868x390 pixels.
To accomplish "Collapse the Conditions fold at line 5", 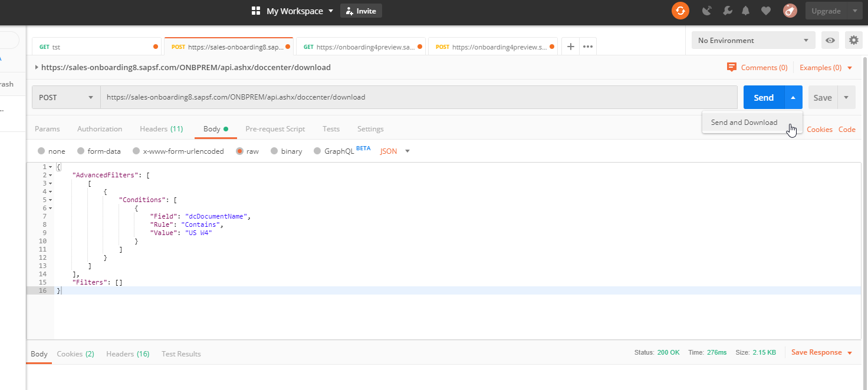I will 51,200.
